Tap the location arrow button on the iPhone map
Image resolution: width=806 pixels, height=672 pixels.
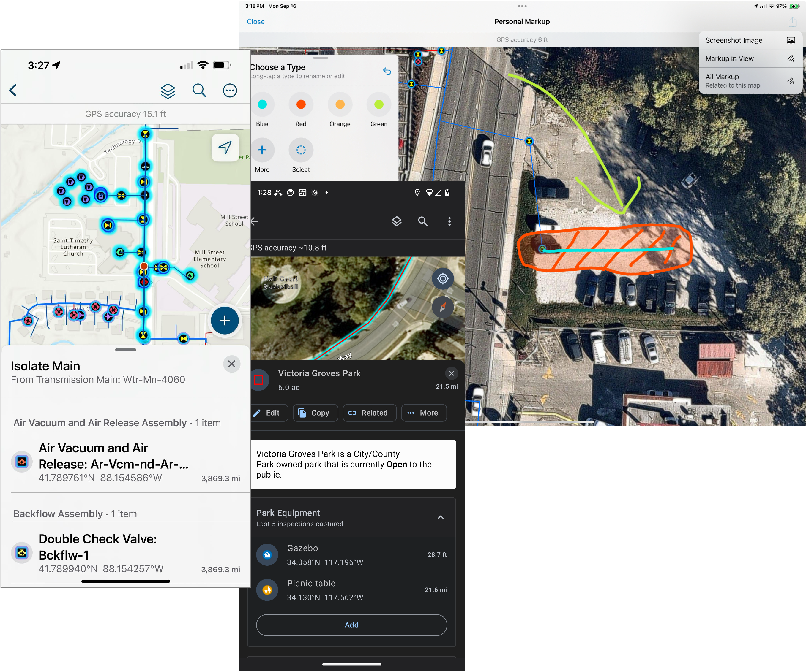(x=226, y=147)
